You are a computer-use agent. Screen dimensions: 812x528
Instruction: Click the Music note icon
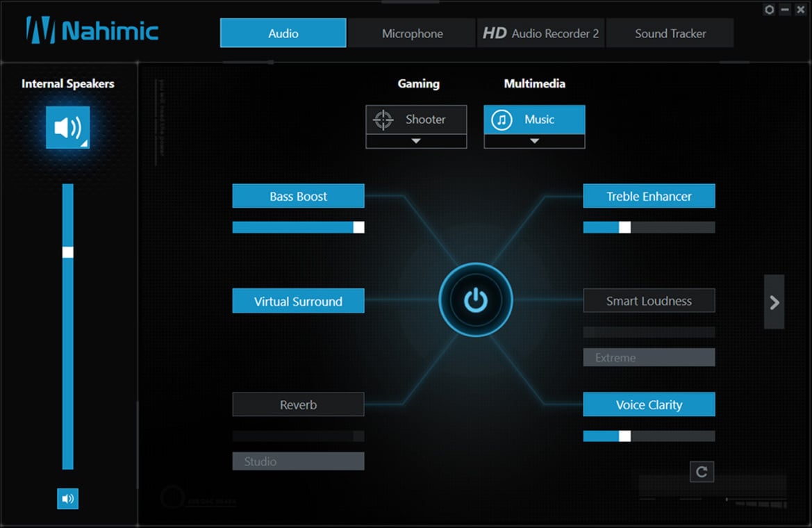point(502,119)
